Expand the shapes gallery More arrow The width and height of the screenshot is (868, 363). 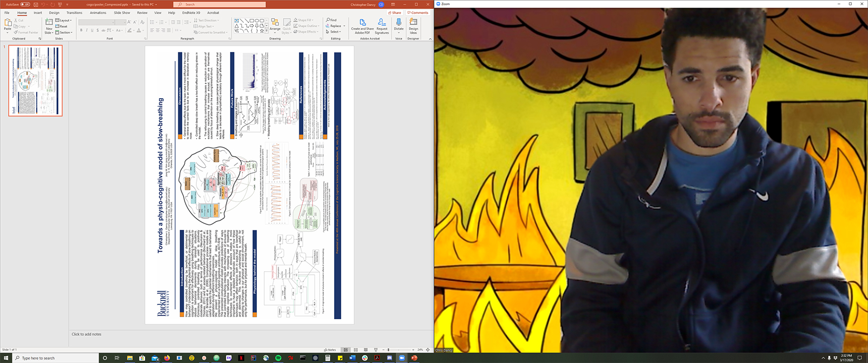tap(266, 31)
